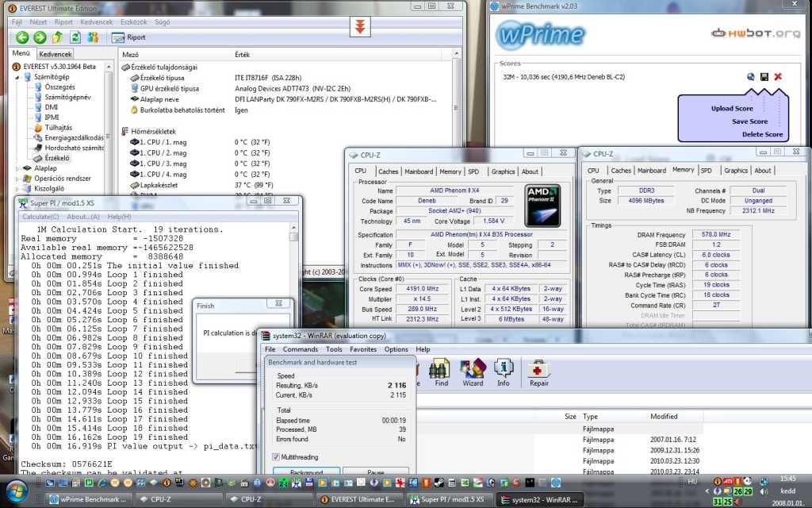Click the orange double-down arrow icon in EVEREST
812x508 pixels.
(360, 26)
